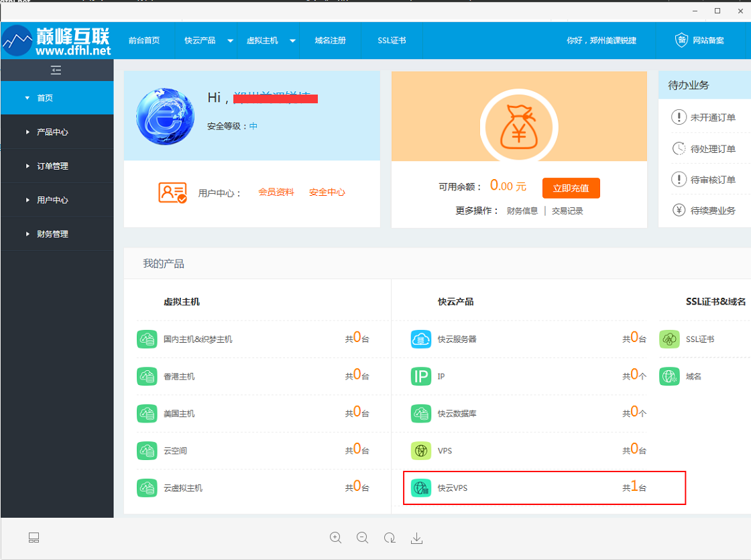This screenshot has width=751, height=560.
Task: Click the 立即充值 button
Action: point(571,188)
